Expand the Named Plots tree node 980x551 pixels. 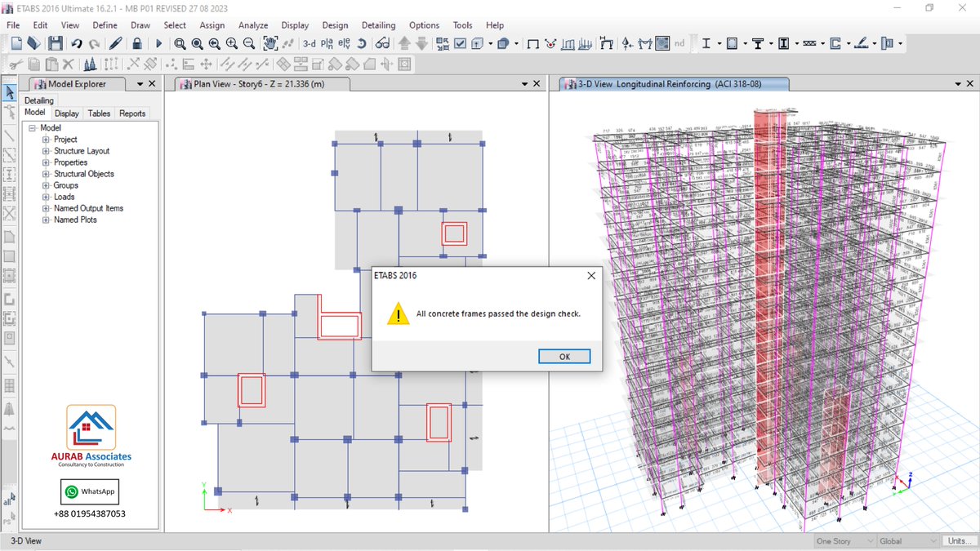(x=47, y=220)
